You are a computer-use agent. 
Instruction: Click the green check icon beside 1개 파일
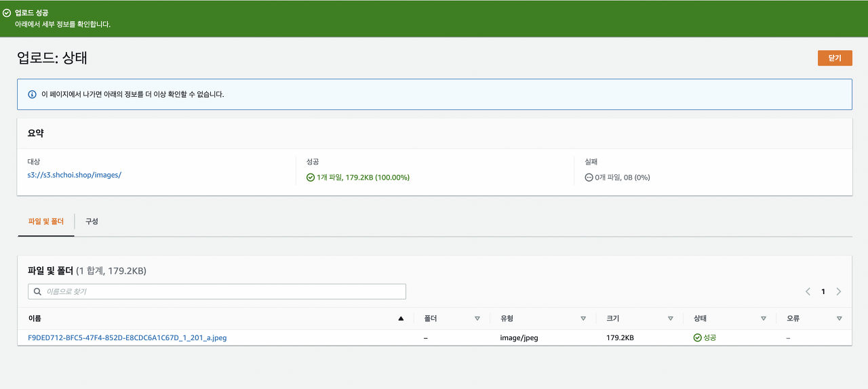311,178
